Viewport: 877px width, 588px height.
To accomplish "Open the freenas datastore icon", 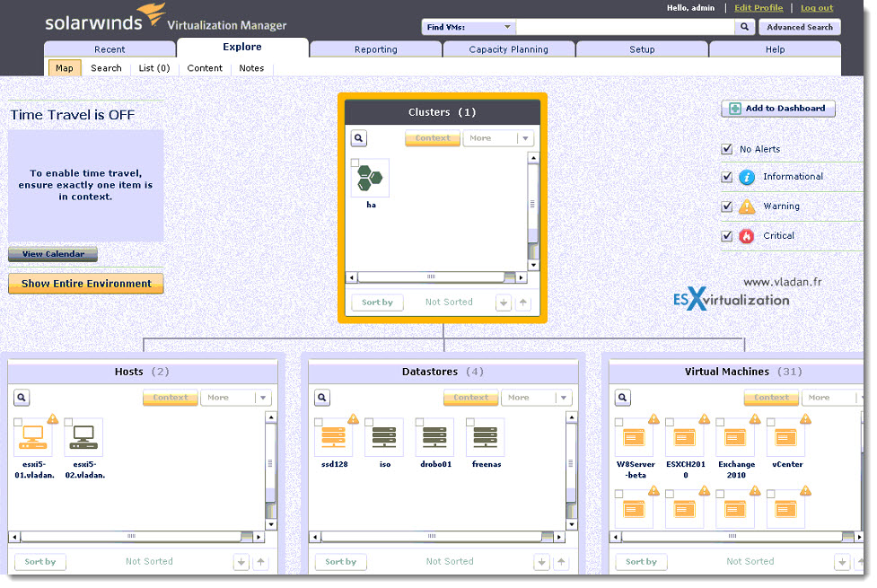I will (x=485, y=437).
